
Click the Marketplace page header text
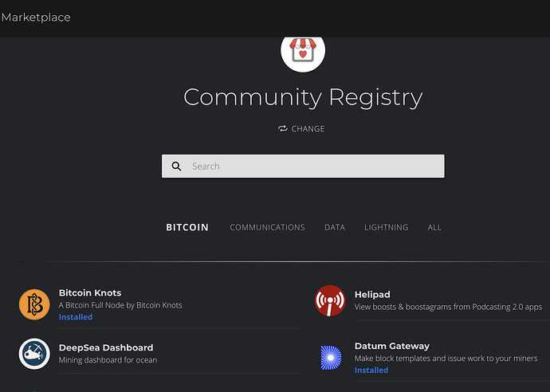tap(36, 18)
